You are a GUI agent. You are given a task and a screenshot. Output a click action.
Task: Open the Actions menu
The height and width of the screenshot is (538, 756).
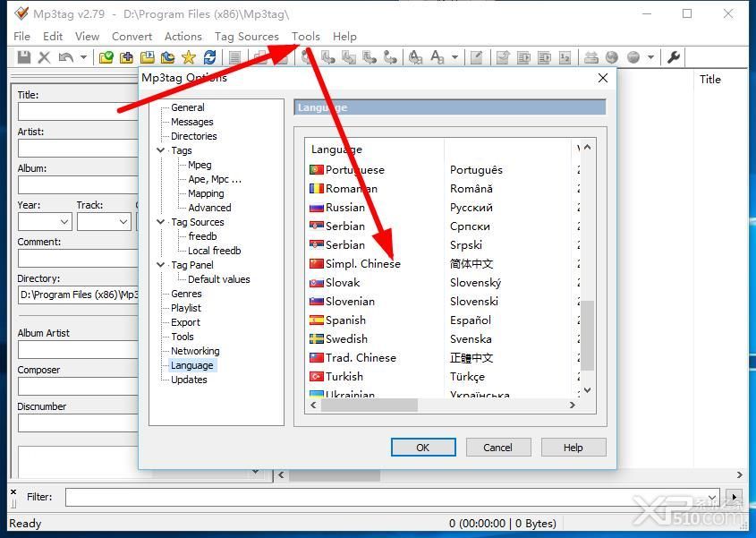[x=183, y=36]
